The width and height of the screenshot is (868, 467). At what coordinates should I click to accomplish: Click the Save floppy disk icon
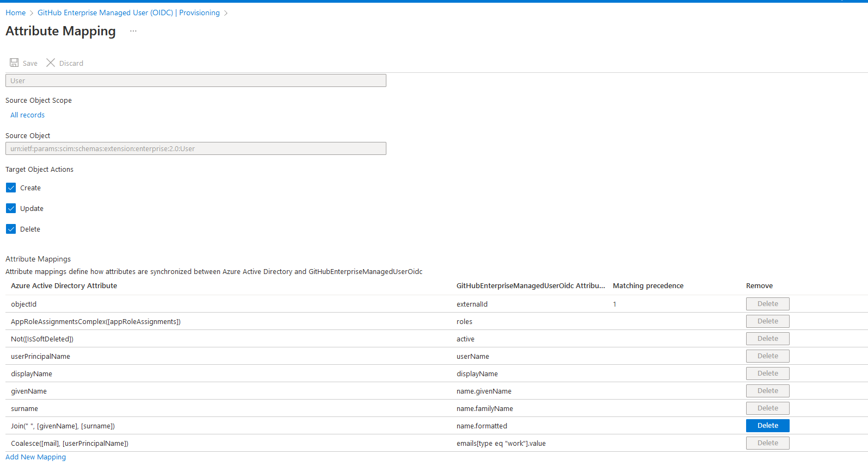14,63
